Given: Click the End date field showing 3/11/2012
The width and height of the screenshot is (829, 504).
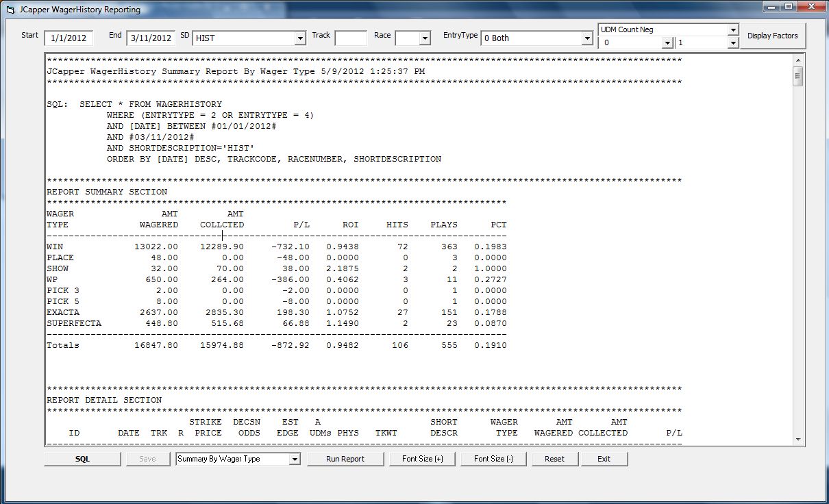Looking at the screenshot, I should point(151,38).
